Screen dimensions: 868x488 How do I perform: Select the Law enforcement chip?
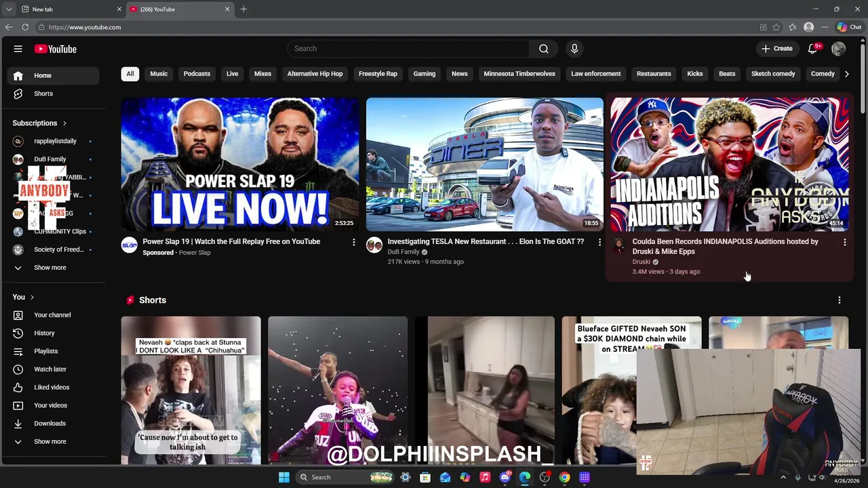(595, 74)
